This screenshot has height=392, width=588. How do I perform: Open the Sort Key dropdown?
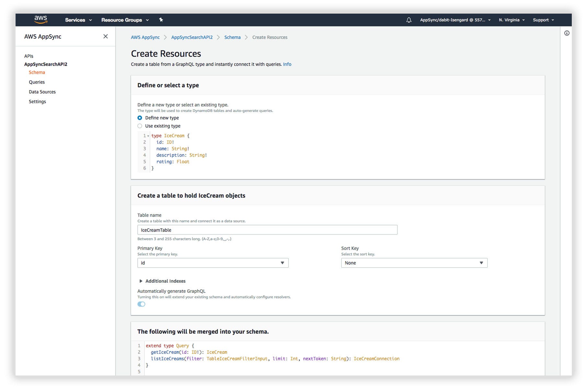[x=414, y=263]
